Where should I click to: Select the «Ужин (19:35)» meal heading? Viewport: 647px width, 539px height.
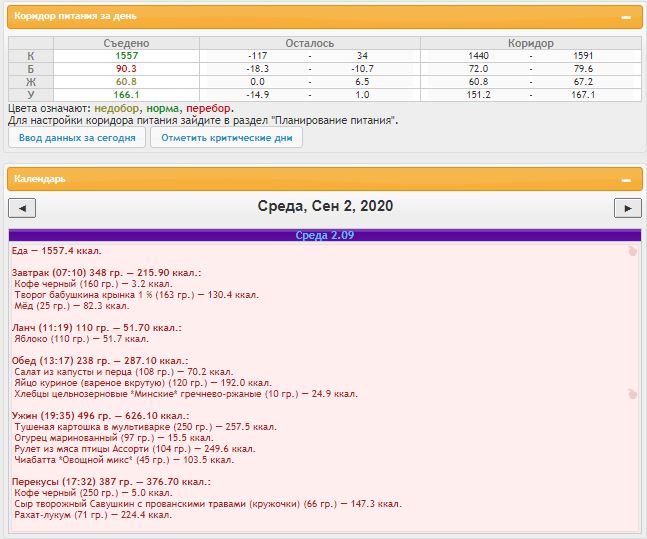[101, 416]
